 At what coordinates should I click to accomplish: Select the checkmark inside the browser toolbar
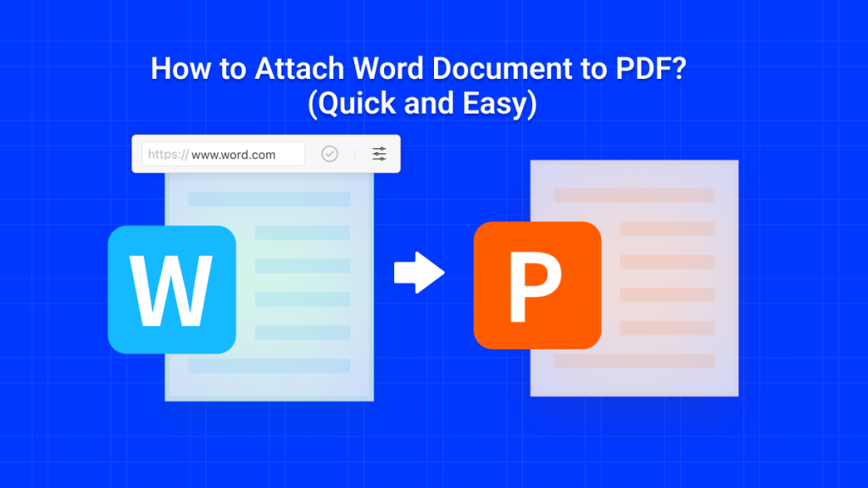(331, 153)
